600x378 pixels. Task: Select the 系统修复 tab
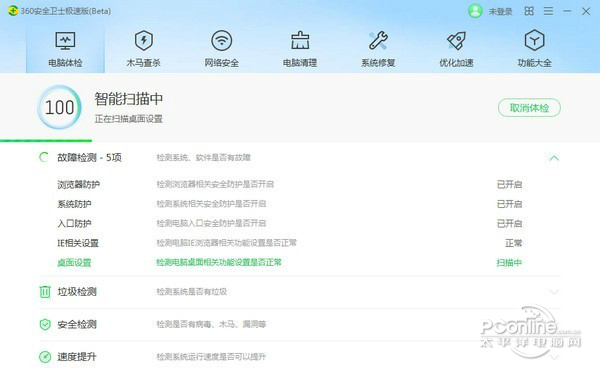(378, 49)
